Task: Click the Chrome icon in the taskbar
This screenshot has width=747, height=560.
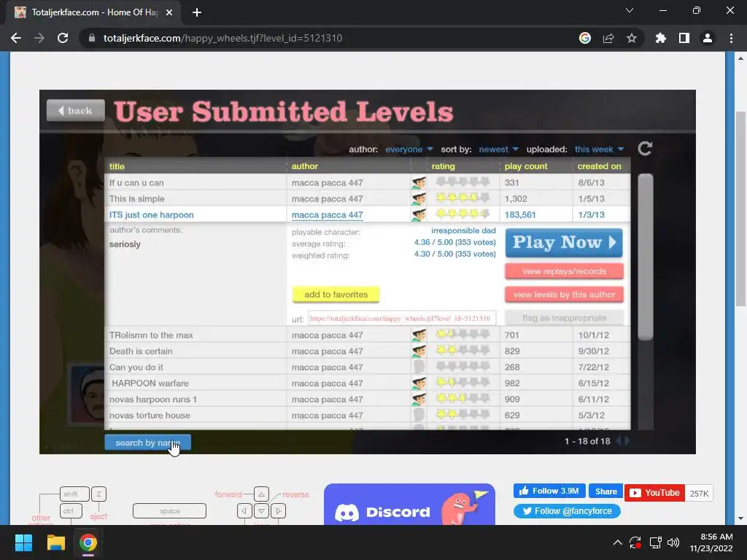Action: [88, 542]
